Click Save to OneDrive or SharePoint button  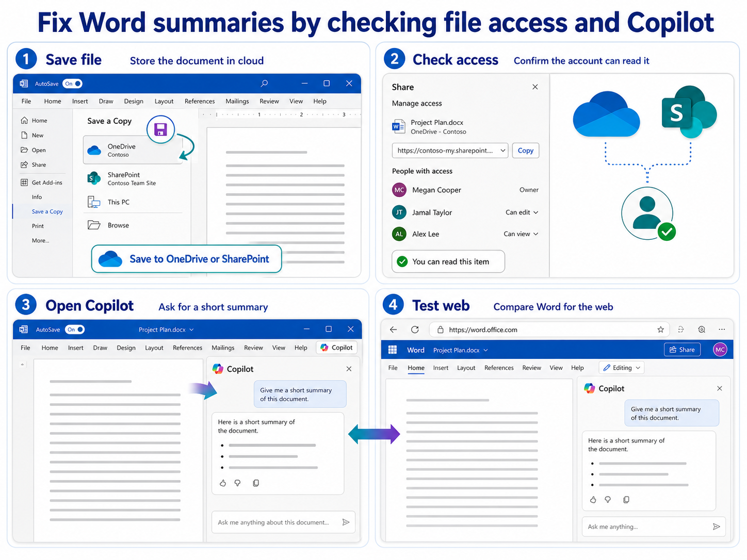[x=187, y=259]
